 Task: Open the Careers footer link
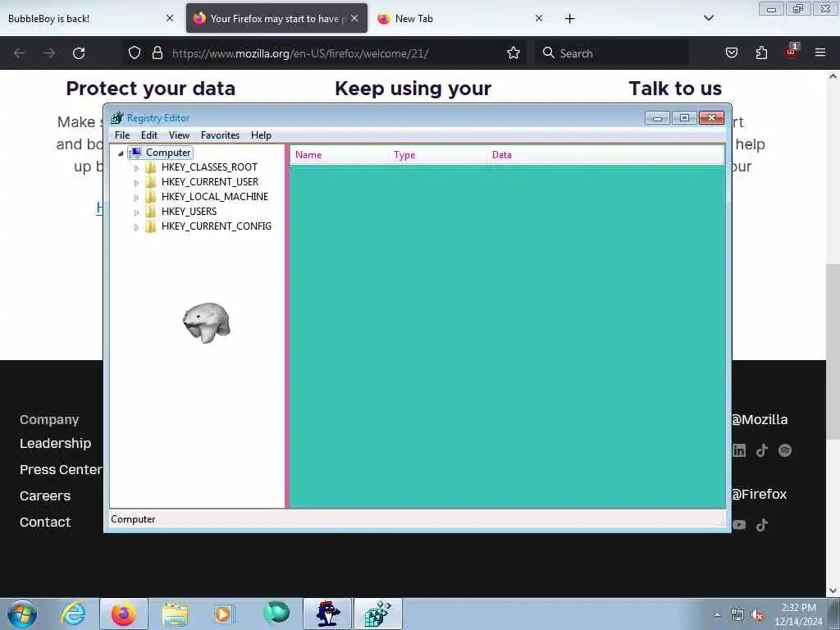point(45,496)
